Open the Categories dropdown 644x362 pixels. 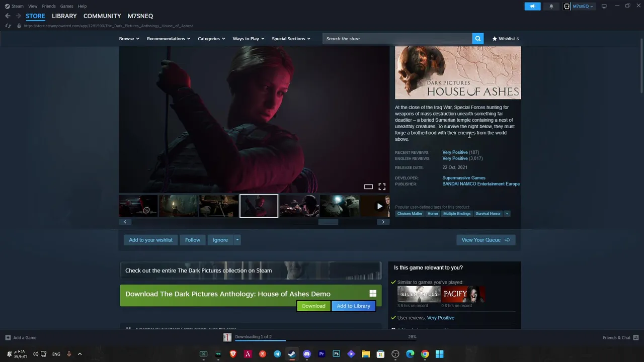pos(211,39)
